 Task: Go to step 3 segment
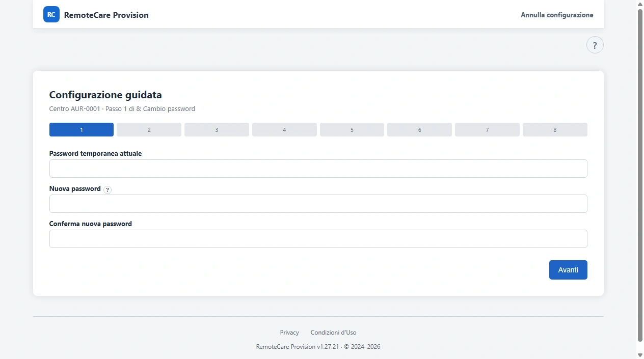coord(217,130)
